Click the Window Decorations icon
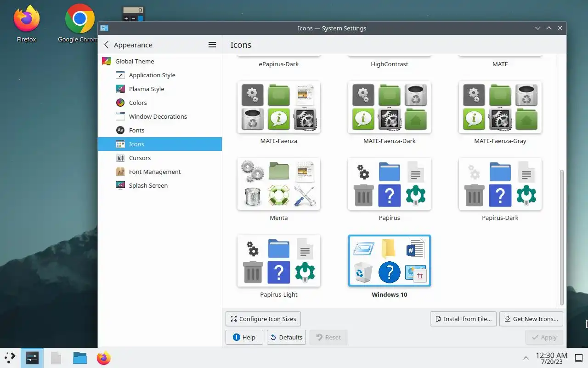Image resolution: width=588 pixels, height=368 pixels. coord(120,116)
